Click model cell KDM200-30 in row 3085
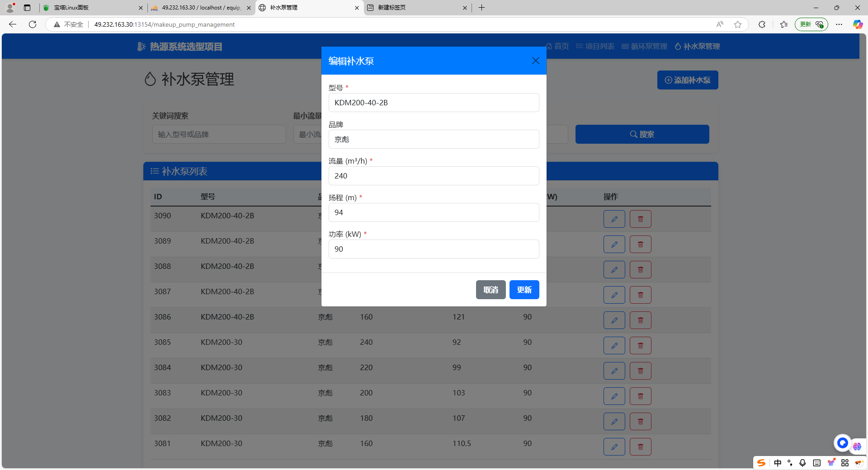This screenshot has height=470, width=868. point(222,342)
